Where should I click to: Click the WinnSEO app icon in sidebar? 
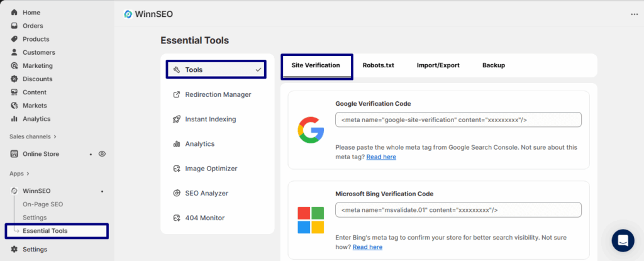[x=14, y=191]
